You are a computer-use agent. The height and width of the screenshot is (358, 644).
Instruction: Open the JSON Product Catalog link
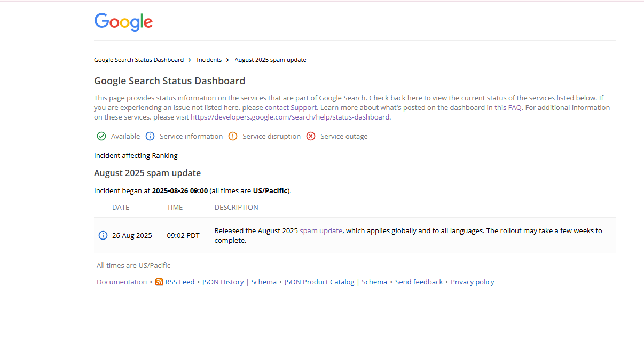(319, 282)
